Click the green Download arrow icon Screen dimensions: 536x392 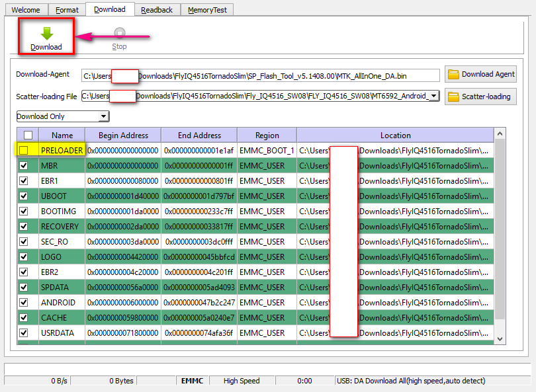46,33
